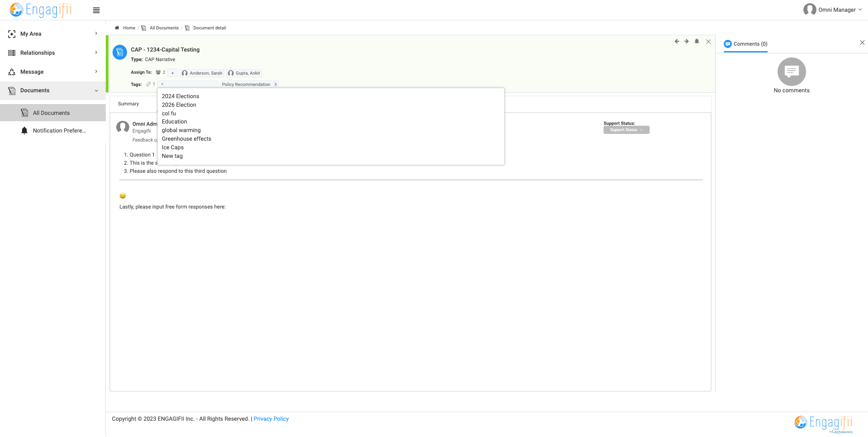The width and height of the screenshot is (868, 437).
Task: Open the Support Status dropdown
Action: click(x=626, y=130)
